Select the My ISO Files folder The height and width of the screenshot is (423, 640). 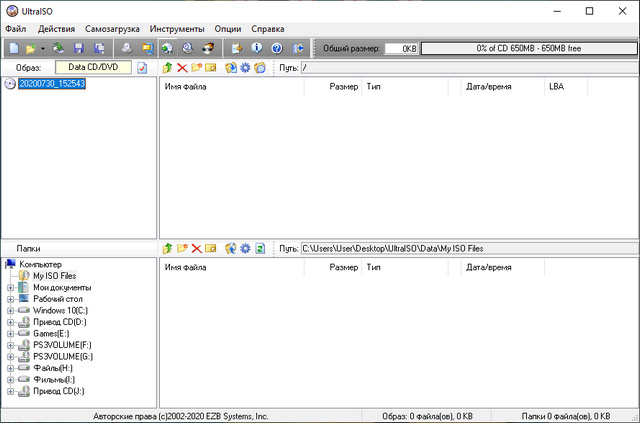(x=54, y=276)
